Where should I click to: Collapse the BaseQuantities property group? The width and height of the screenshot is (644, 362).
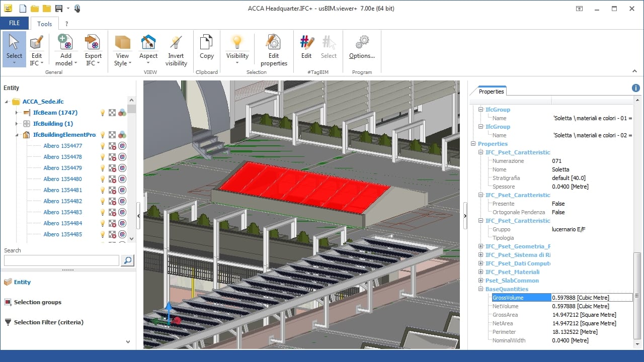tap(481, 289)
